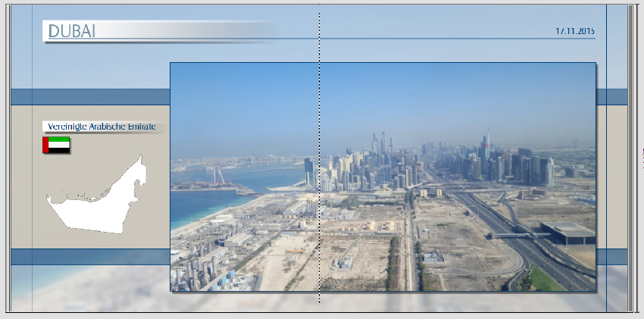The image size is (644, 319).
Task: Select the white UAE map silhouette
Action: [96, 194]
